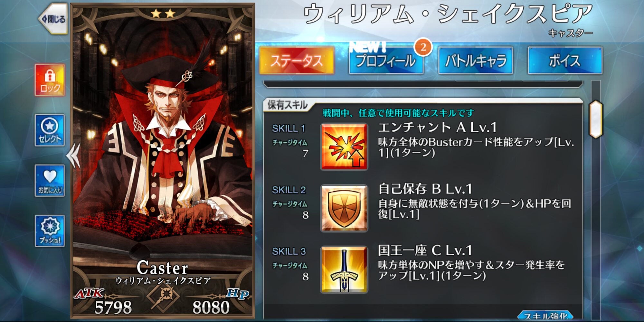The image size is (644, 322).
Task: Tap the orange 2 notification badge
Action: (423, 47)
